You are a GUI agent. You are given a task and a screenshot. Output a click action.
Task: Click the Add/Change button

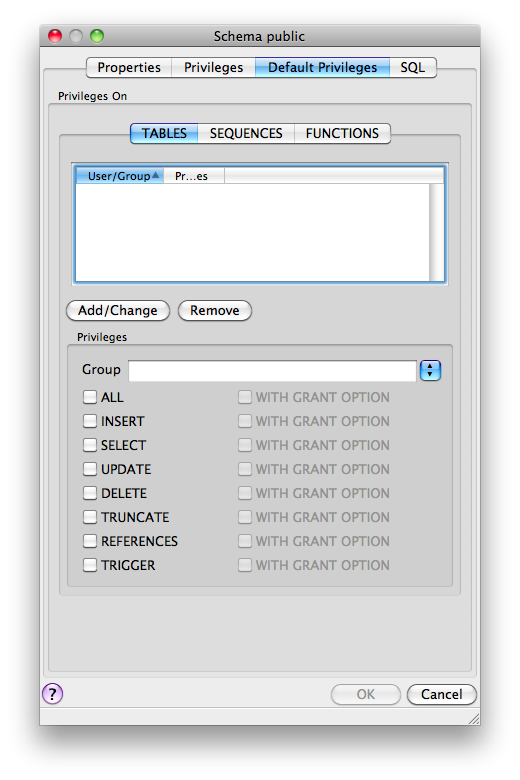tap(118, 310)
